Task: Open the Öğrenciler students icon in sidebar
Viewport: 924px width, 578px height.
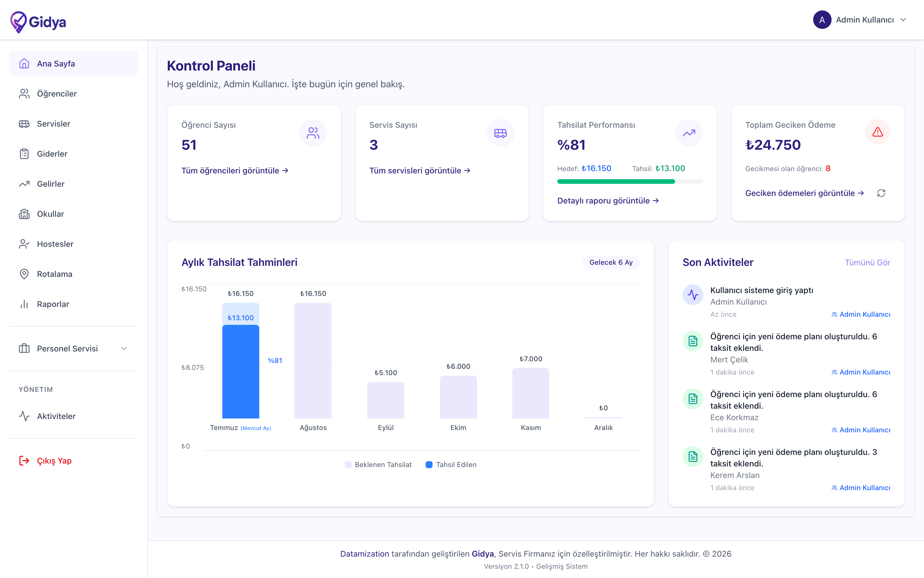Action: pos(24,94)
